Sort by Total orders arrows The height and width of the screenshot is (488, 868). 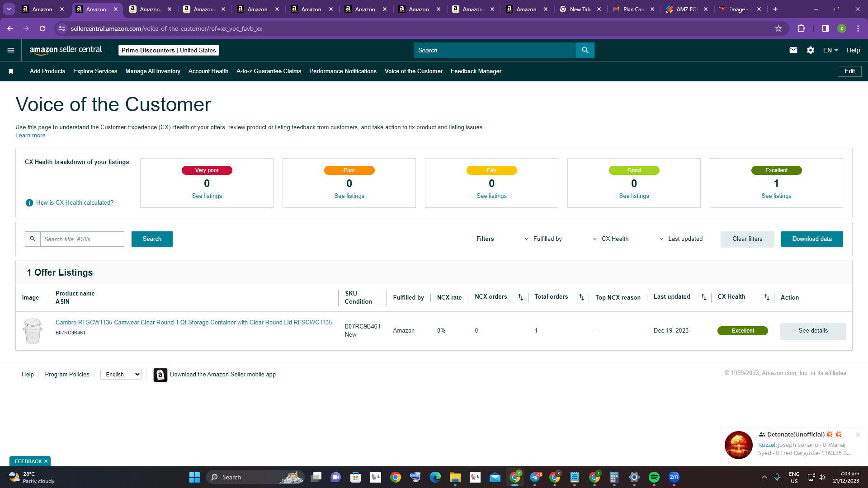tap(581, 297)
